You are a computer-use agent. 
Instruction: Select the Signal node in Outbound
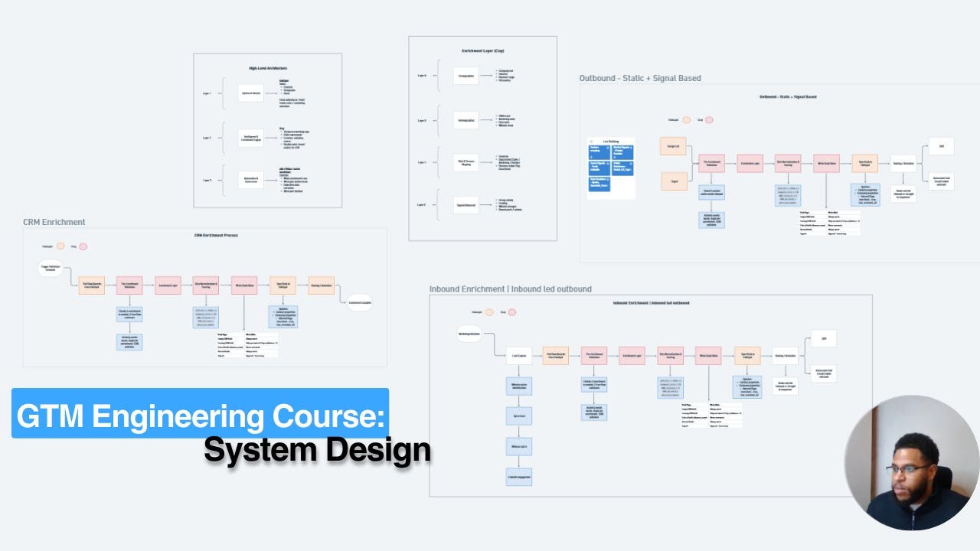coord(674,181)
